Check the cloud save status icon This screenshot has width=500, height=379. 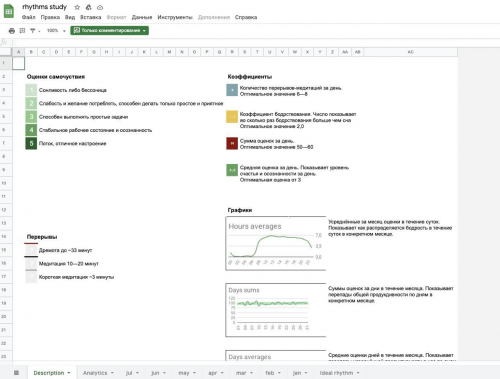coord(100,7)
